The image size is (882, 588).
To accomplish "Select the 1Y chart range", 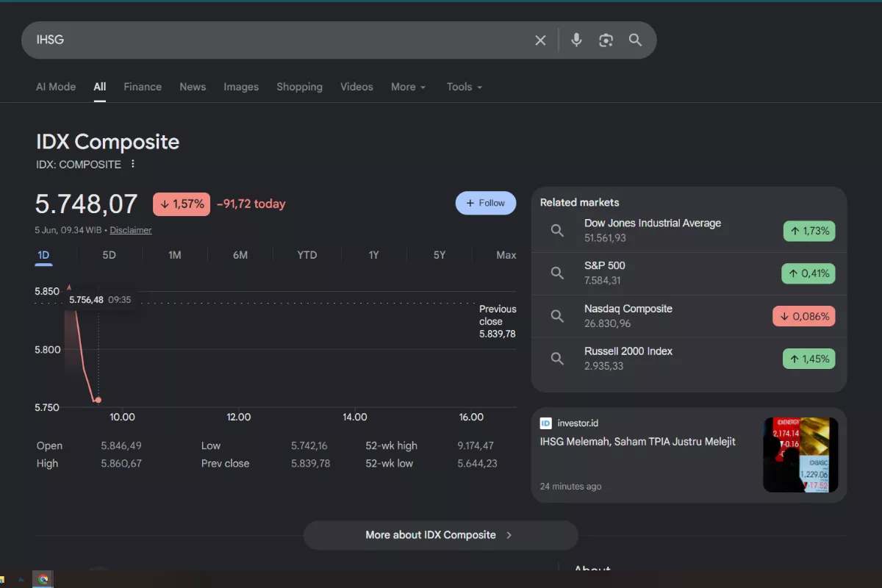I will (373, 255).
